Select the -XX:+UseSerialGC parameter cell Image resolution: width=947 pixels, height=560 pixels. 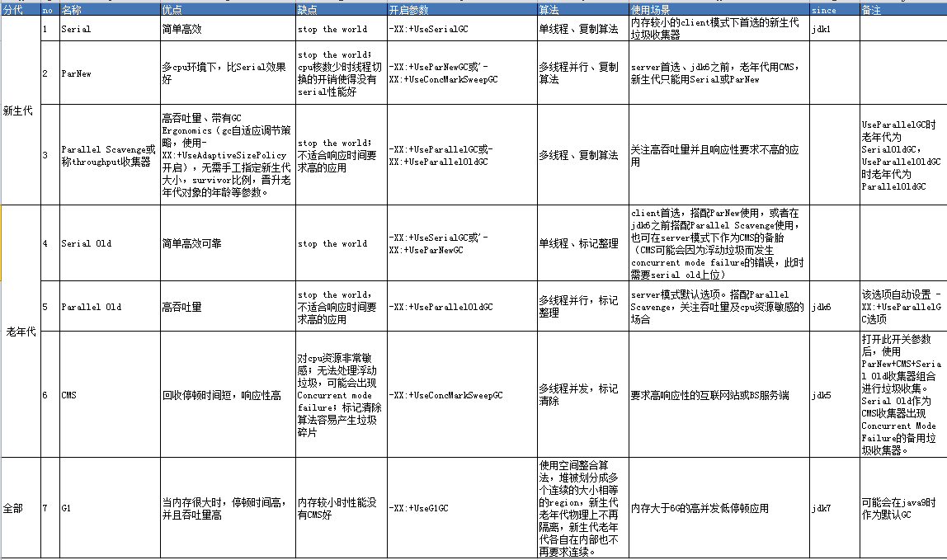pos(462,28)
